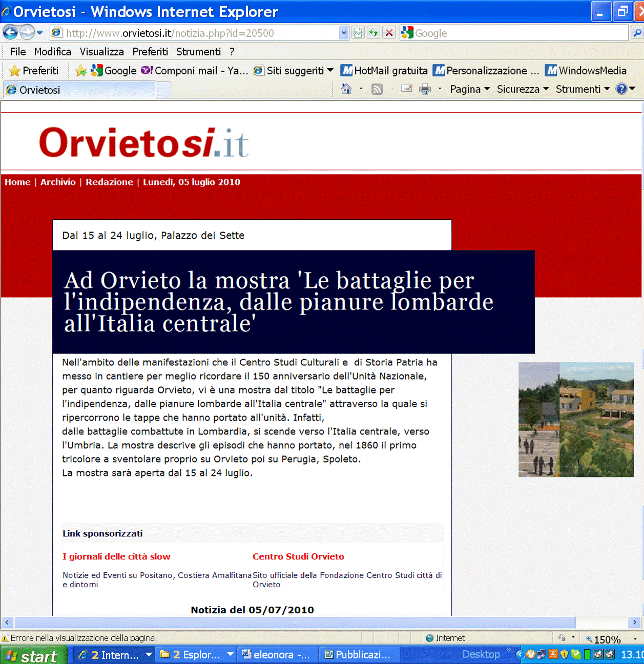Switch to eleonora taskbar window

(277, 655)
